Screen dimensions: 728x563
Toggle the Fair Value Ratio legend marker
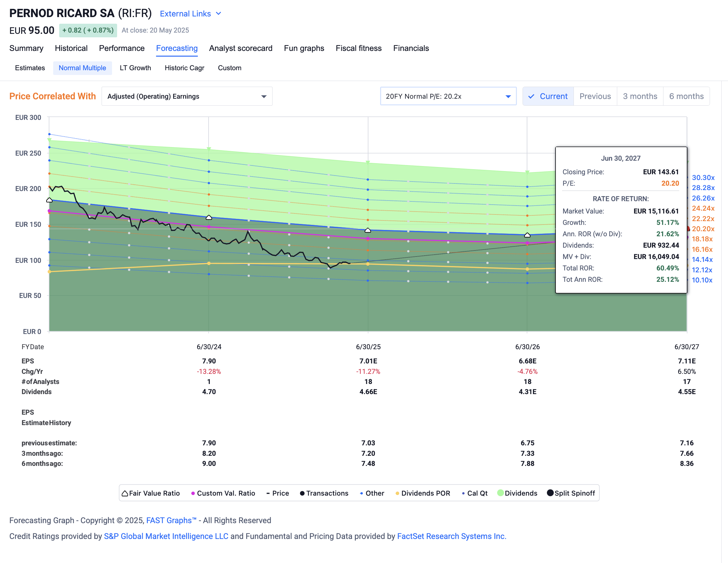tap(125, 493)
